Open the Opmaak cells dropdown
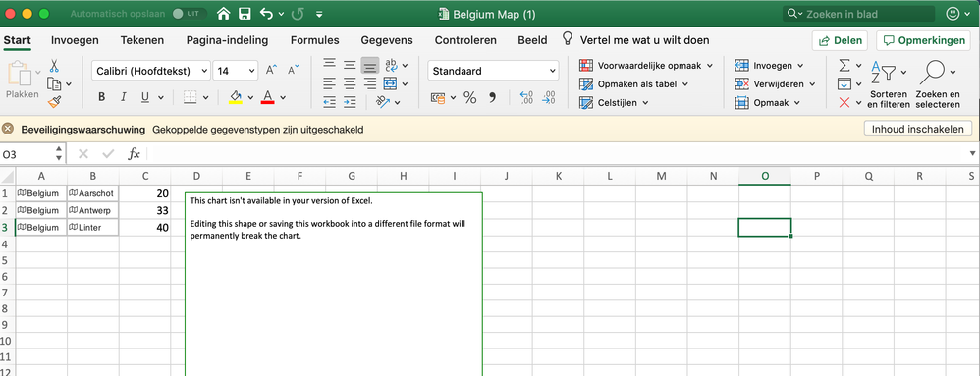The image size is (980, 376). [x=768, y=102]
